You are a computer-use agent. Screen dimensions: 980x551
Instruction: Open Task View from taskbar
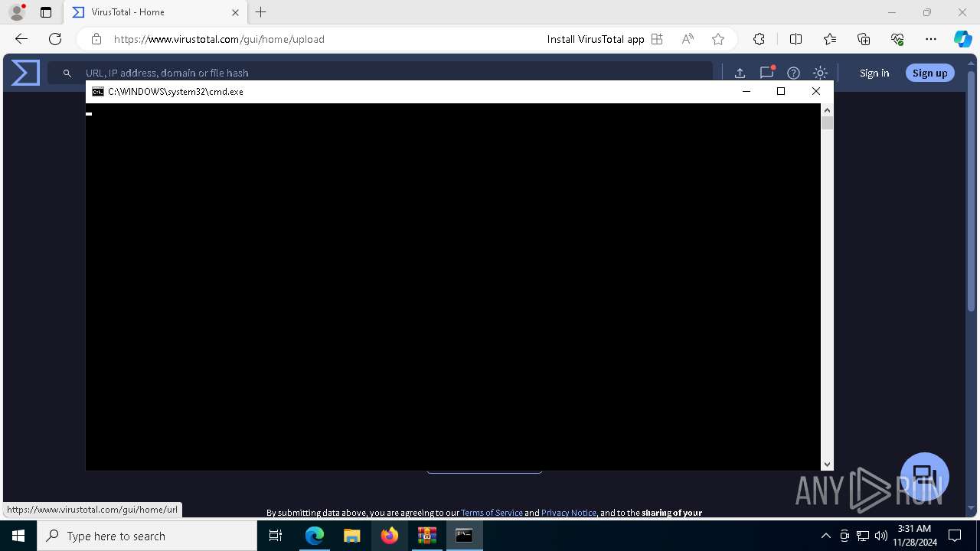(x=276, y=536)
